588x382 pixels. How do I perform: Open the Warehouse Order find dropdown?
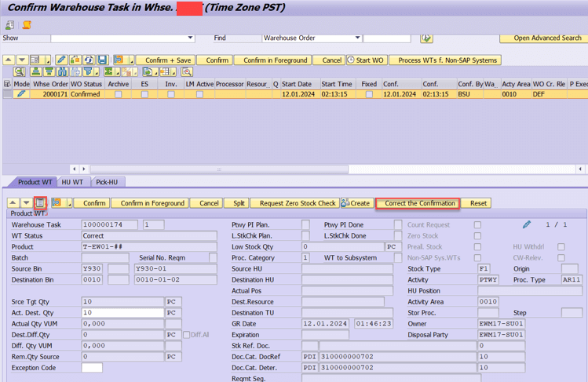pyautogui.click(x=357, y=38)
